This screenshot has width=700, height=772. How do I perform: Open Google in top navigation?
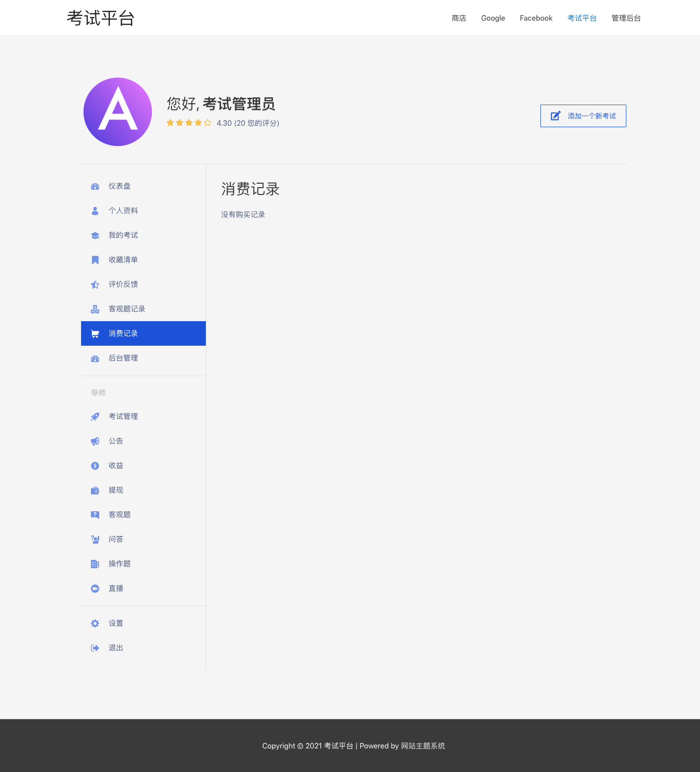point(493,18)
